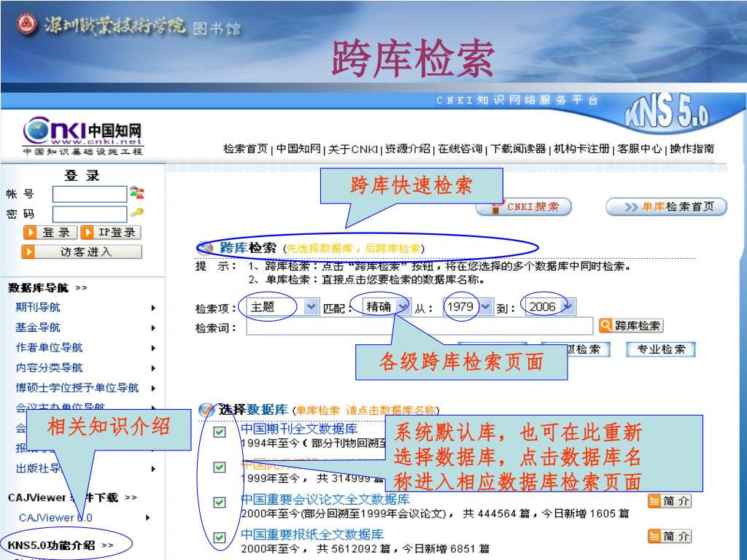Click the key icon beside password field
The height and width of the screenshot is (560, 747).
pos(136,213)
